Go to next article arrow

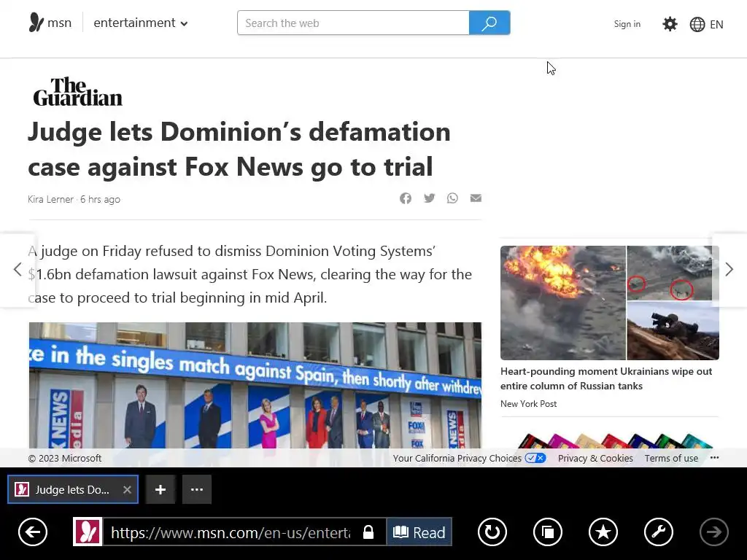[x=729, y=270]
